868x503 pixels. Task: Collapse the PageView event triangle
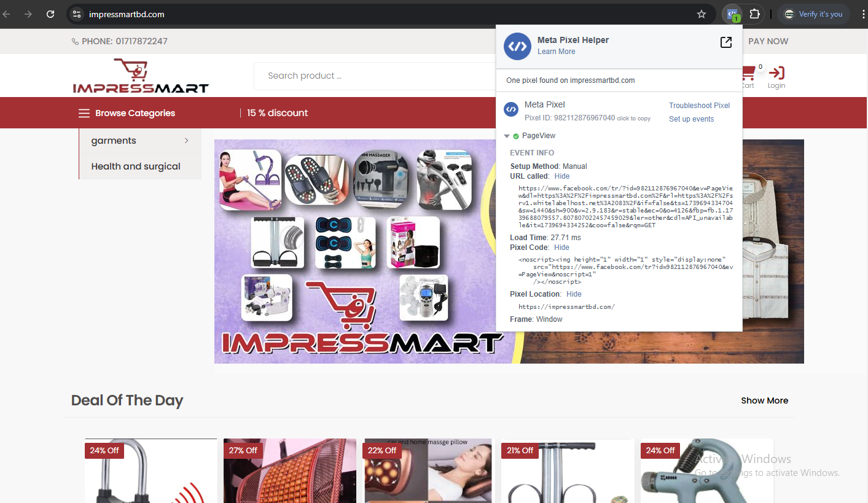coord(507,136)
